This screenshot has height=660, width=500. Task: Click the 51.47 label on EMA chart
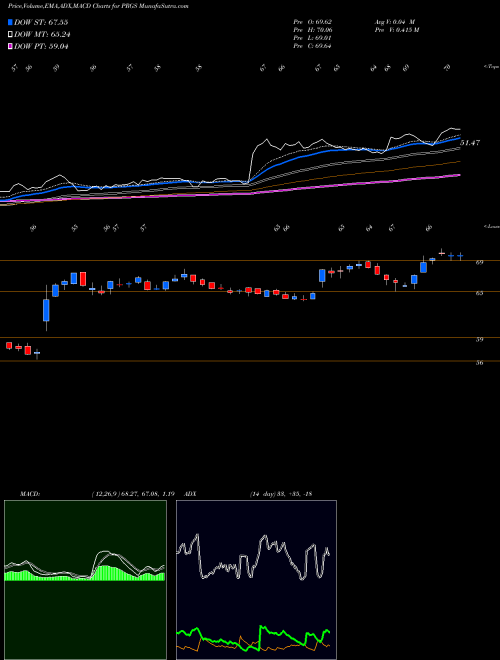point(470,143)
